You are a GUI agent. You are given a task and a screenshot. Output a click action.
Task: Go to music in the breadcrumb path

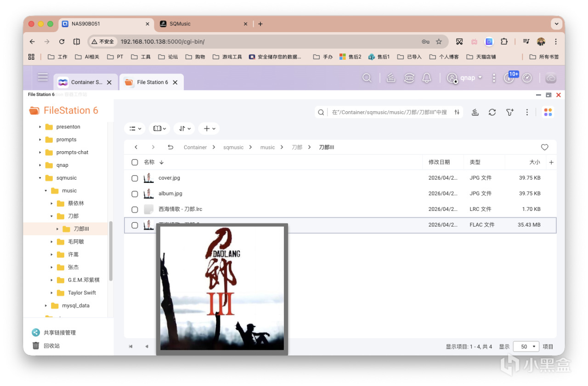coord(267,148)
